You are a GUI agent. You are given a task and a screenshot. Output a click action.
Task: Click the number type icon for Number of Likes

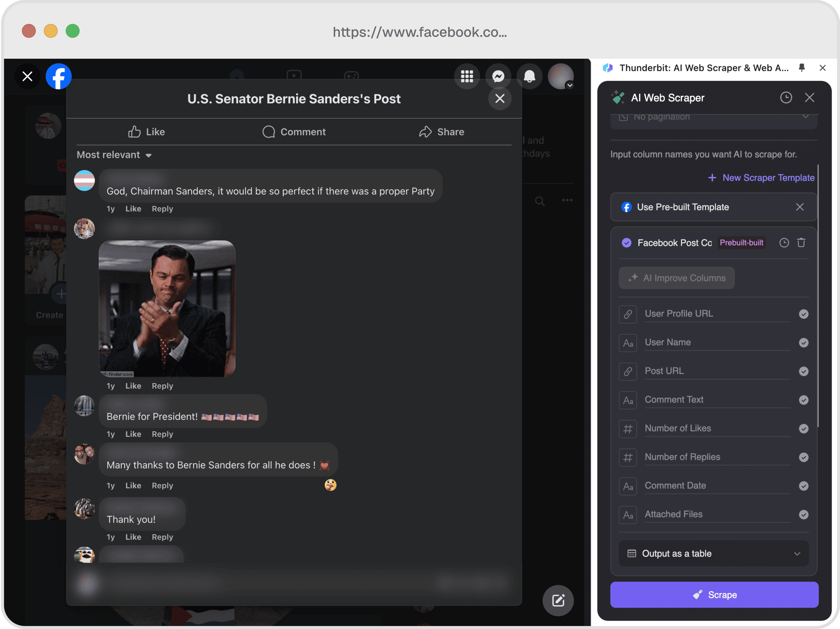628,429
